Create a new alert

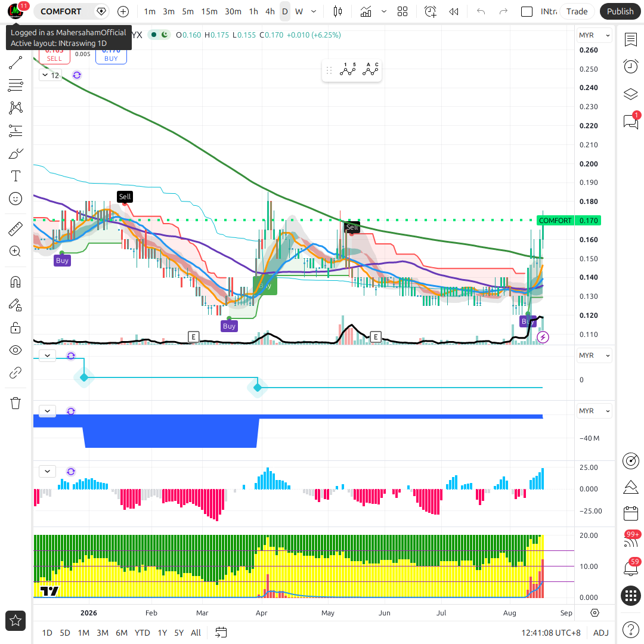pyautogui.click(x=431, y=11)
